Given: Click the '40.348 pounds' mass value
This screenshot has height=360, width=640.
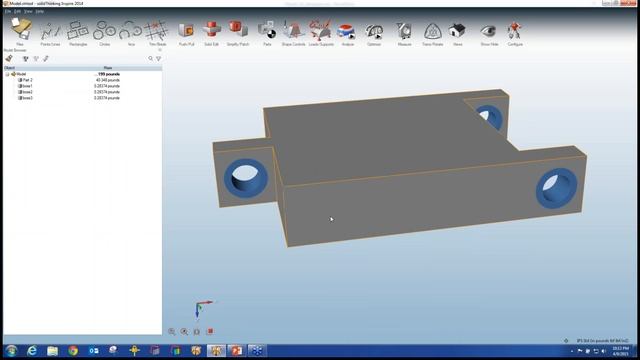Looking at the screenshot, I should click(x=107, y=80).
